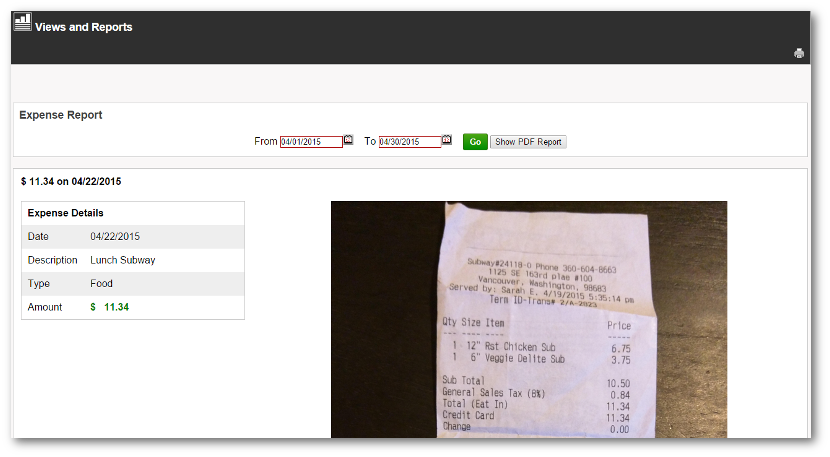The image size is (830, 457).
Task: Click the Views and Reports chart icon
Action: coord(23,22)
